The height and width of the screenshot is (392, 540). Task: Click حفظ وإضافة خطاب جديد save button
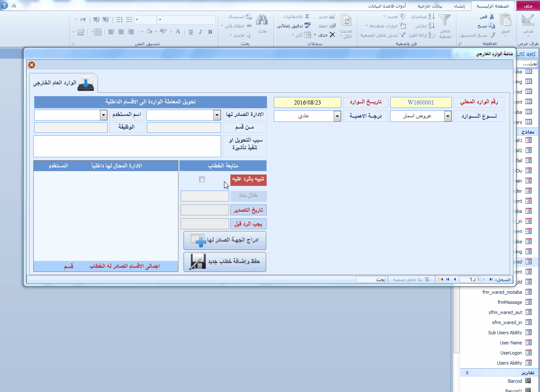(225, 262)
